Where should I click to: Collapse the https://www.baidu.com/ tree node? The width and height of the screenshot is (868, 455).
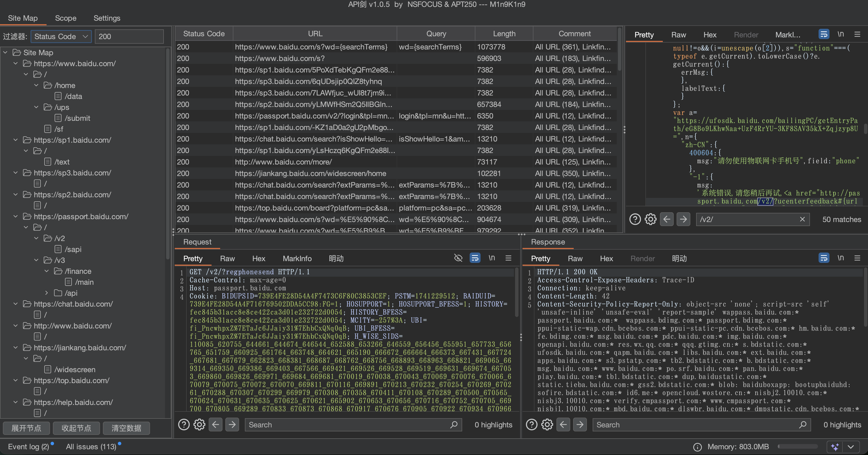click(16, 63)
